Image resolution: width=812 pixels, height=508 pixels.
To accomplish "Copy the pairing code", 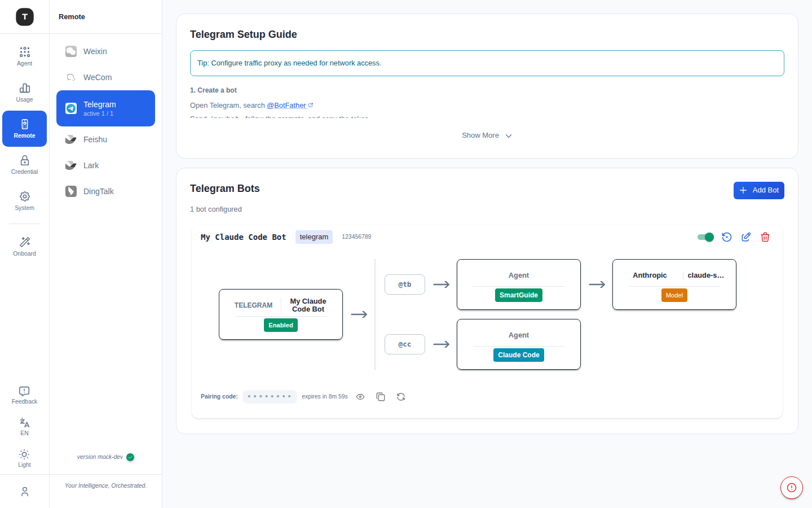I will (x=381, y=397).
